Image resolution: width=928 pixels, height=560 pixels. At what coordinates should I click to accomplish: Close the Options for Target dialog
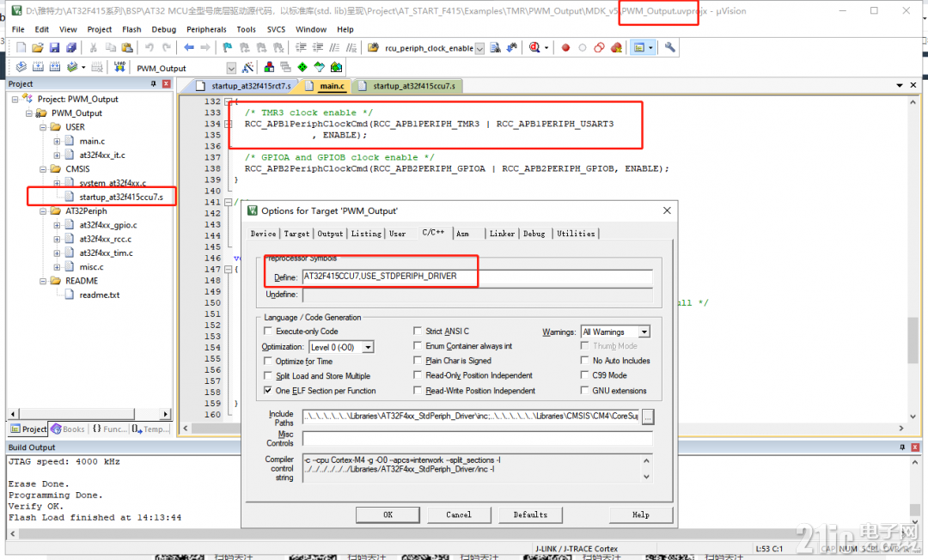click(x=667, y=210)
